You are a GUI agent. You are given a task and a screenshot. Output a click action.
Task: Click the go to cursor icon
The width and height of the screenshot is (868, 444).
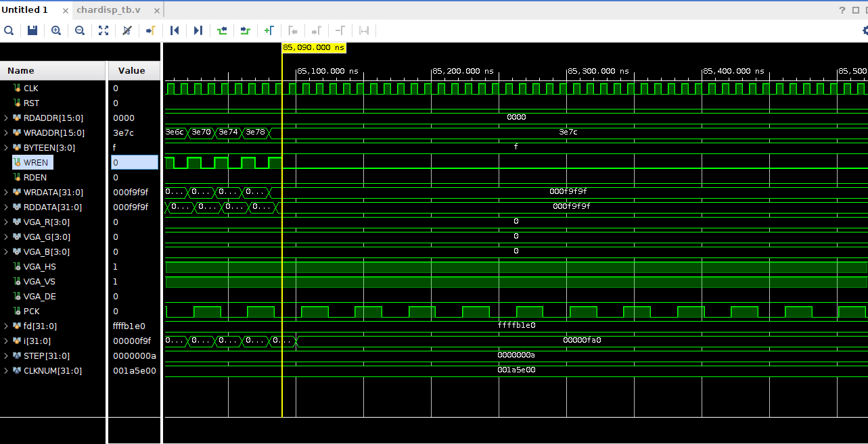151,30
